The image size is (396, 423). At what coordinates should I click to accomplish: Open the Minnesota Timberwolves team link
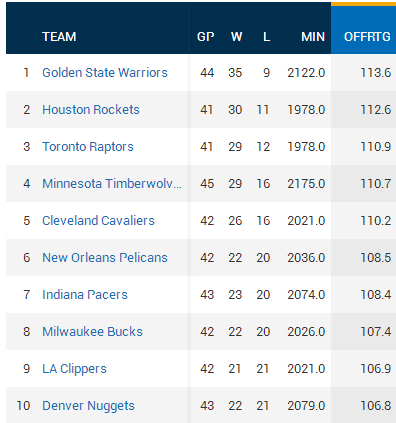(112, 184)
